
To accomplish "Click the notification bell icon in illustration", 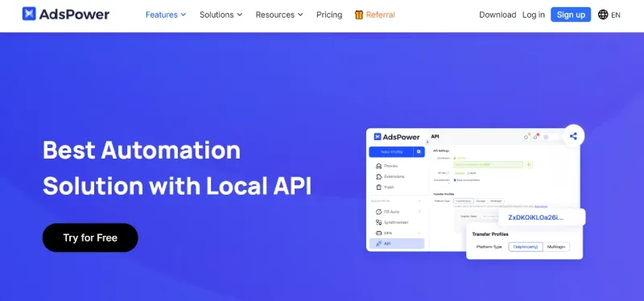I will pos(535,137).
